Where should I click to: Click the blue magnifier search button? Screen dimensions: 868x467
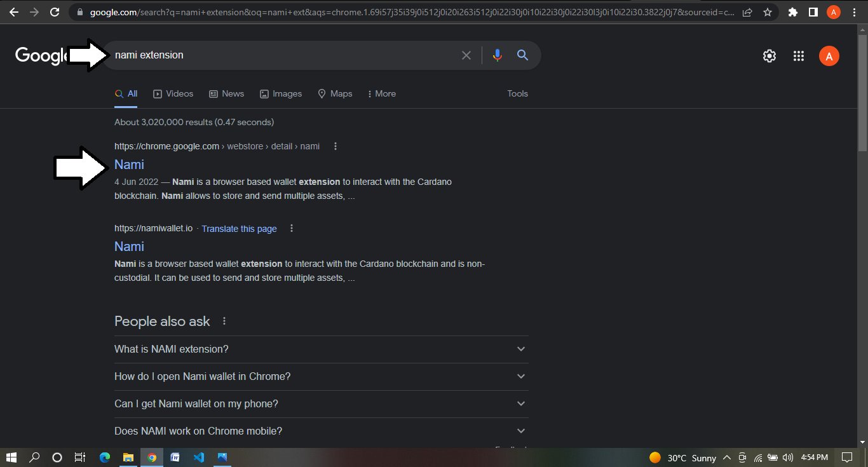click(522, 55)
